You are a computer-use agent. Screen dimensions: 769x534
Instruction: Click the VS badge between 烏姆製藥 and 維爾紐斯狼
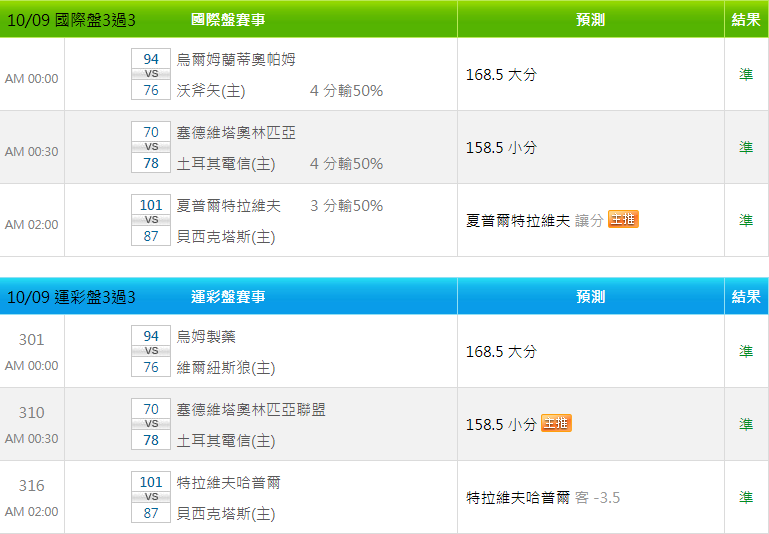click(151, 351)
